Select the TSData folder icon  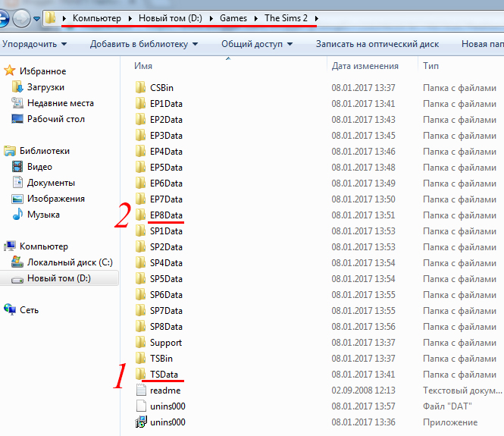pos(140,374)
